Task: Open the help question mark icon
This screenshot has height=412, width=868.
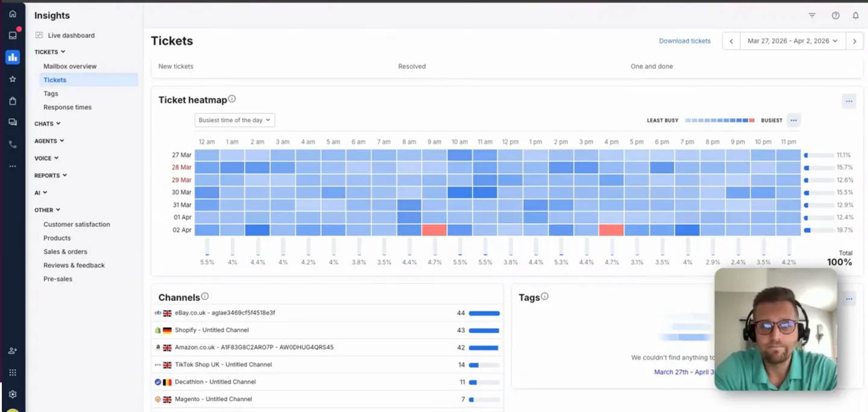Action: coord(835,16)
